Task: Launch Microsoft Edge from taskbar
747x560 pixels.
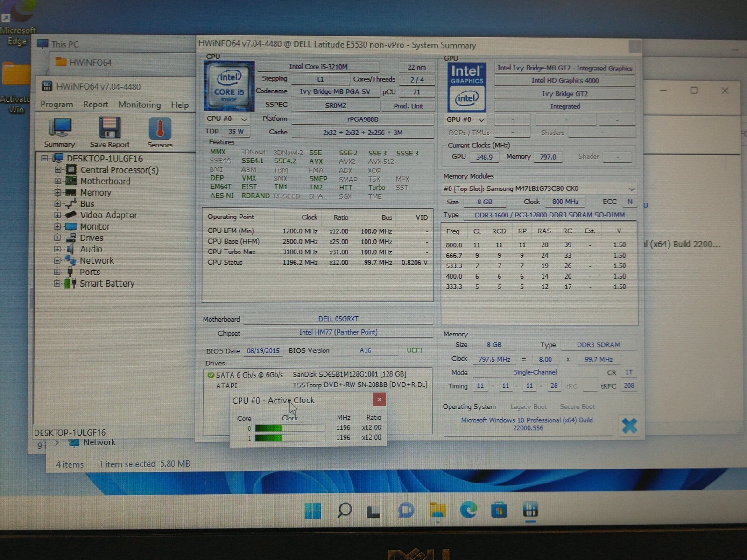Action: 468,510
